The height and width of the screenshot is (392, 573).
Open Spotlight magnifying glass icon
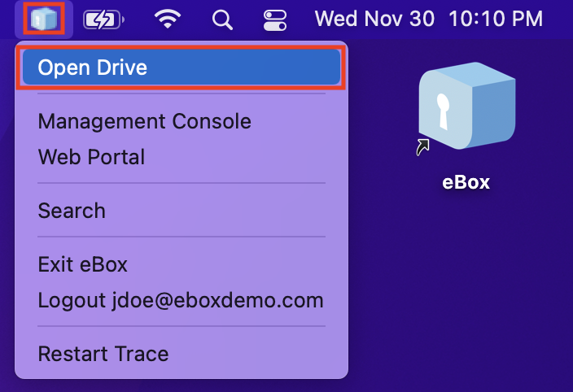tap(221, 19)
